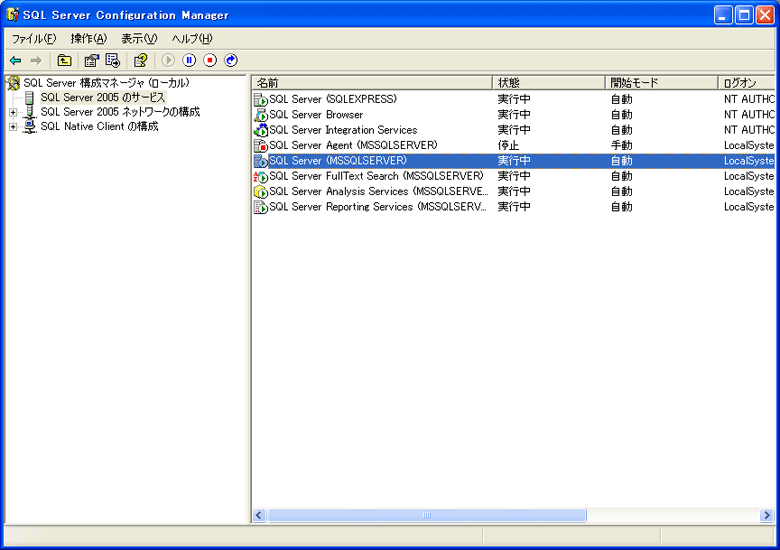This screenshot has height=550, width=780.
Task: Sort by the 開始モード column header
Action: pyautogui.click(x=662, y=83)
